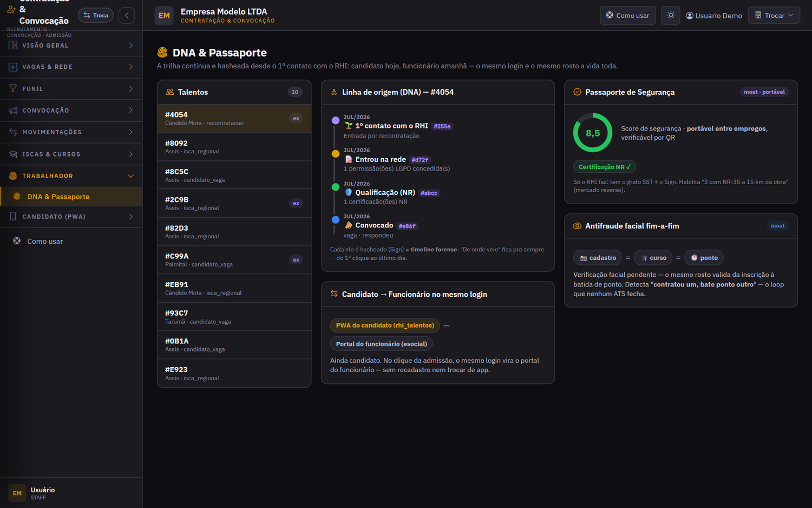The height and width of the screenshot is (508, 812).
Task: Open the DNA & Passaporte menu item
Action: tap(71, 197)
